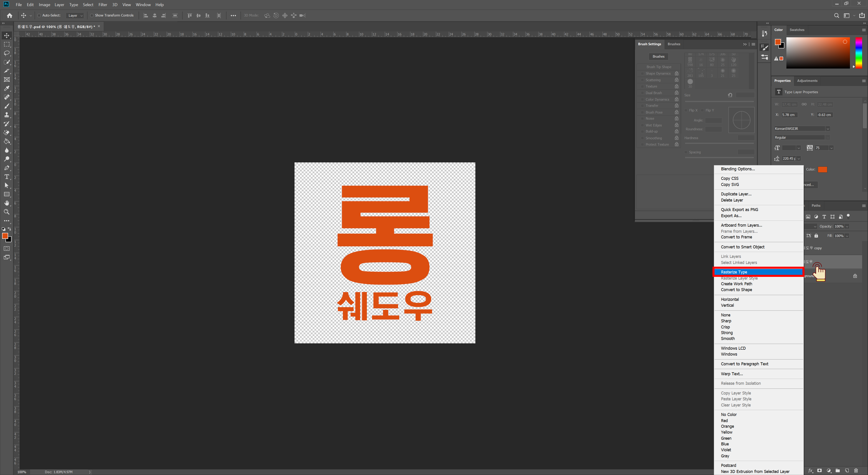Click the delete layer trash icon
Screen dimensions: 868x475
[856, 471]
